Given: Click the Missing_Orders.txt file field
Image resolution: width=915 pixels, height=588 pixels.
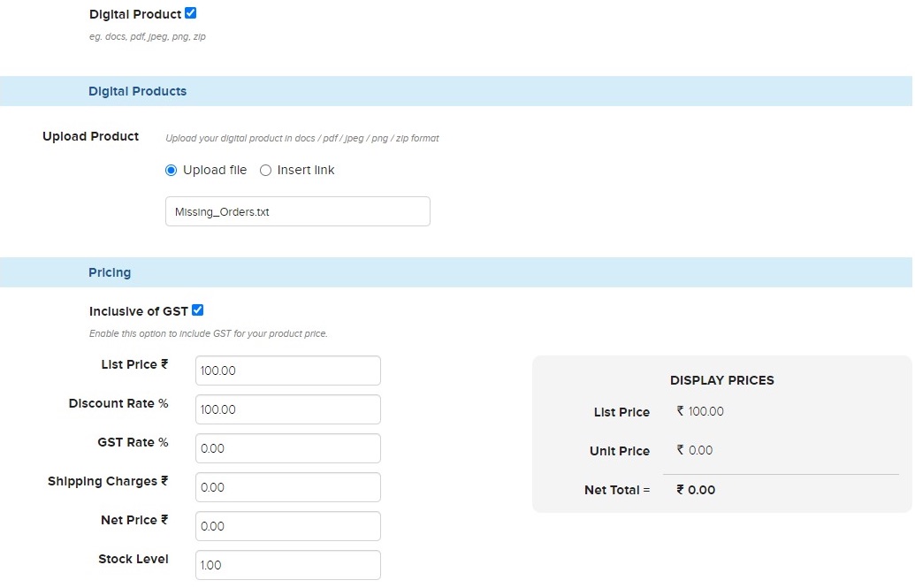Looking at the screenshot, I should coord(298,211).
